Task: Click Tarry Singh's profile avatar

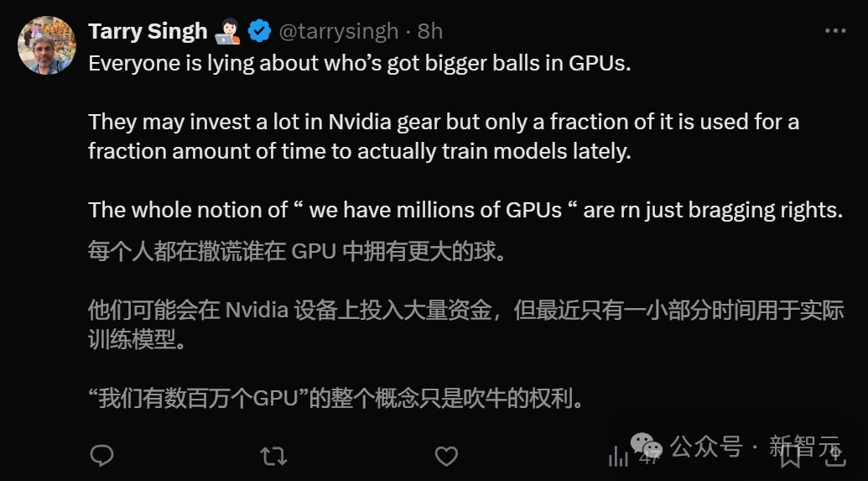Action: (x=46, y=44)
